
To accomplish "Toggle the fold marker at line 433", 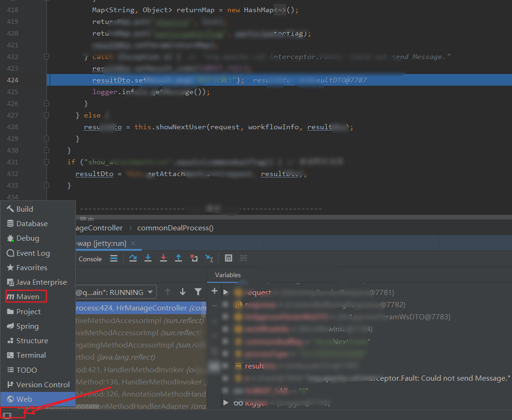I will 46,185.
